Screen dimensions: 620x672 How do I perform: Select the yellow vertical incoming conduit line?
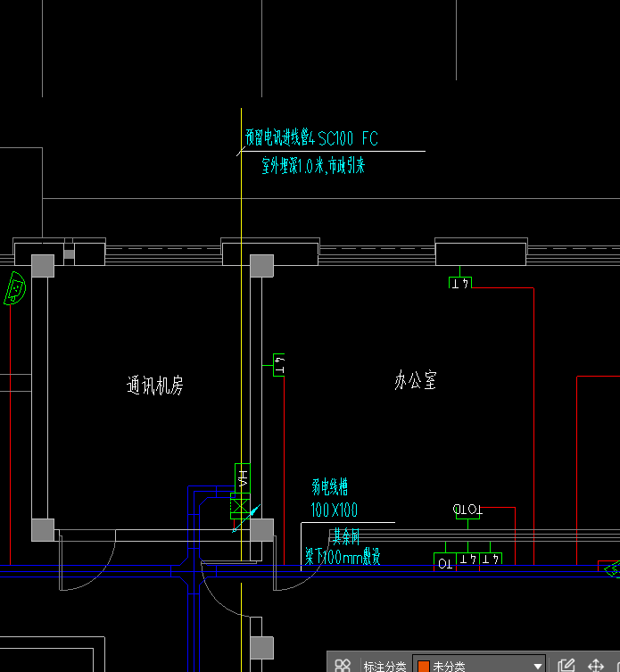coord(241,335)
